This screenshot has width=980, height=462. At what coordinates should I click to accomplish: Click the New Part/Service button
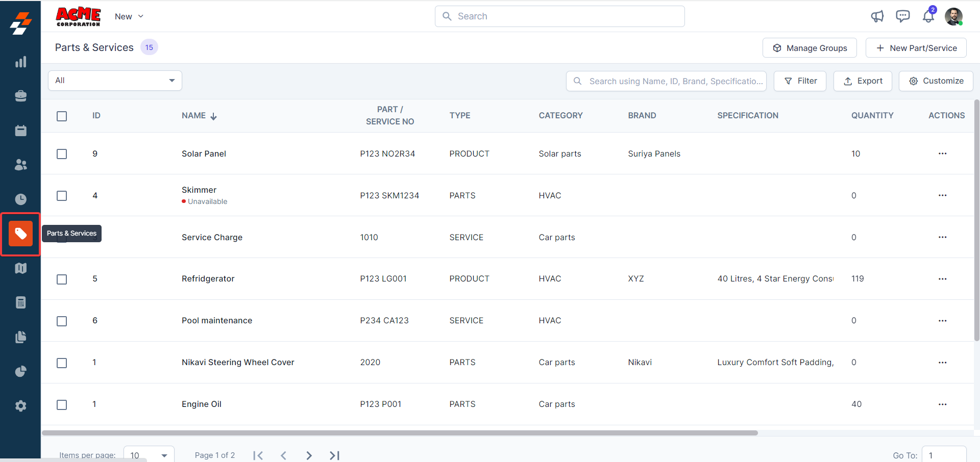pos(916,48)
